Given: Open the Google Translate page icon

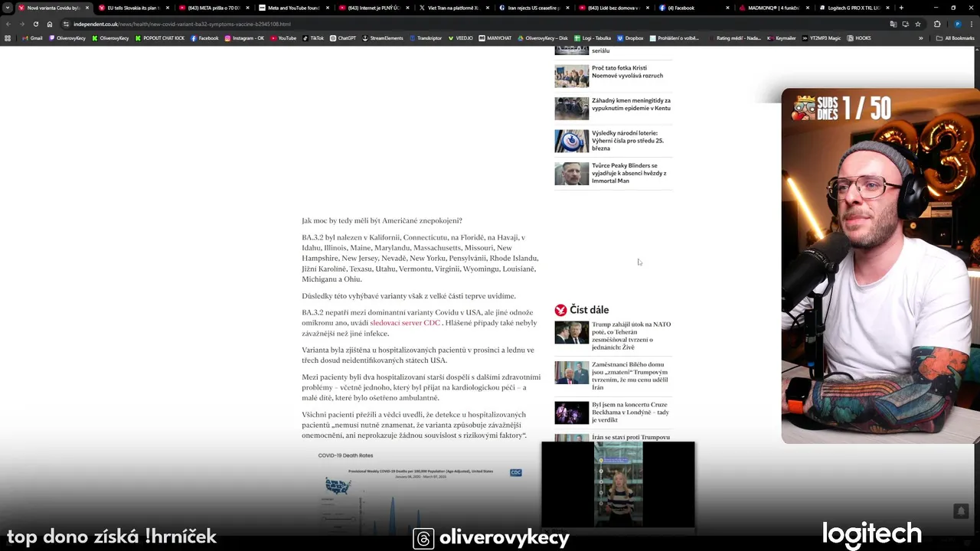Looking at the screenshot, I should pyautogui.click(x=893, y=24).
